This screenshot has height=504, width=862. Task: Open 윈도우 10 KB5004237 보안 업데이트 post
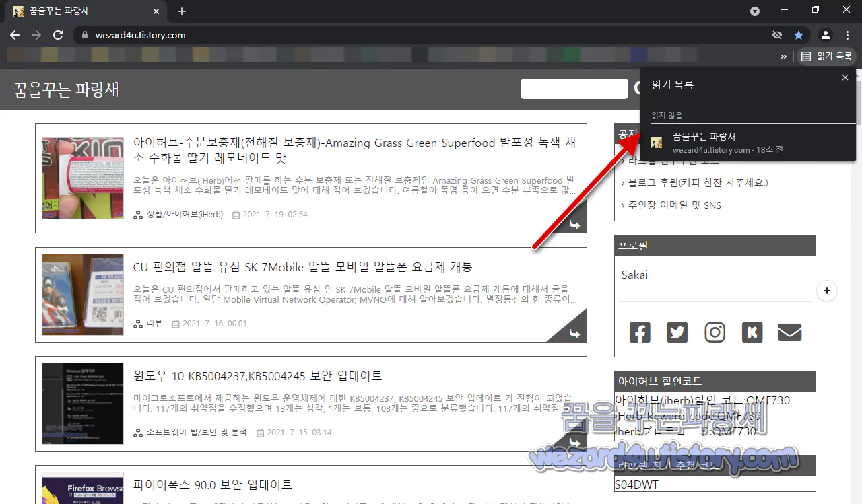[x=257, y=375]
